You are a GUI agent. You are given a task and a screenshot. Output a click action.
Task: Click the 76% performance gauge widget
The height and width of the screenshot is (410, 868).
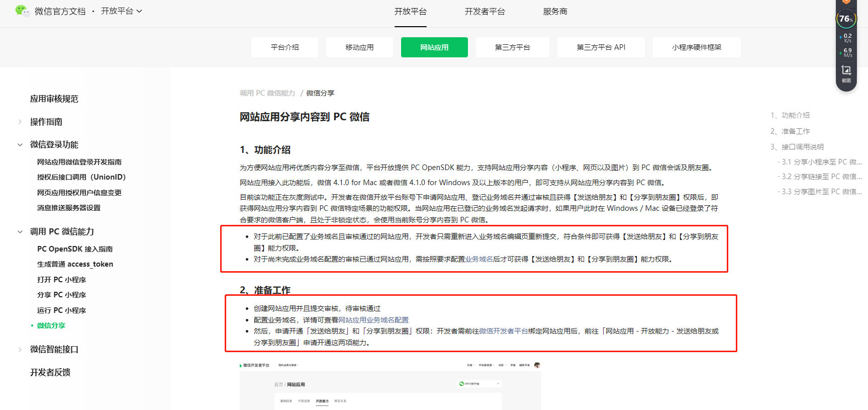[846, 19]
